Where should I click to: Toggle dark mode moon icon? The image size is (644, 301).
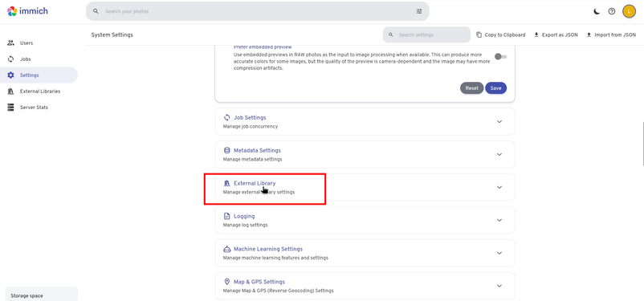(597, 11)
